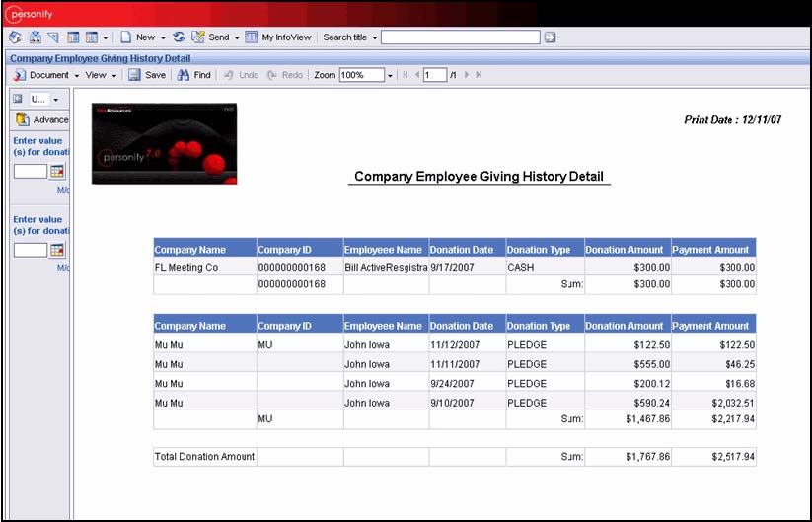Click the $200.12 donation amount
This screenshot has height=522, width=812.
(651, 383)
